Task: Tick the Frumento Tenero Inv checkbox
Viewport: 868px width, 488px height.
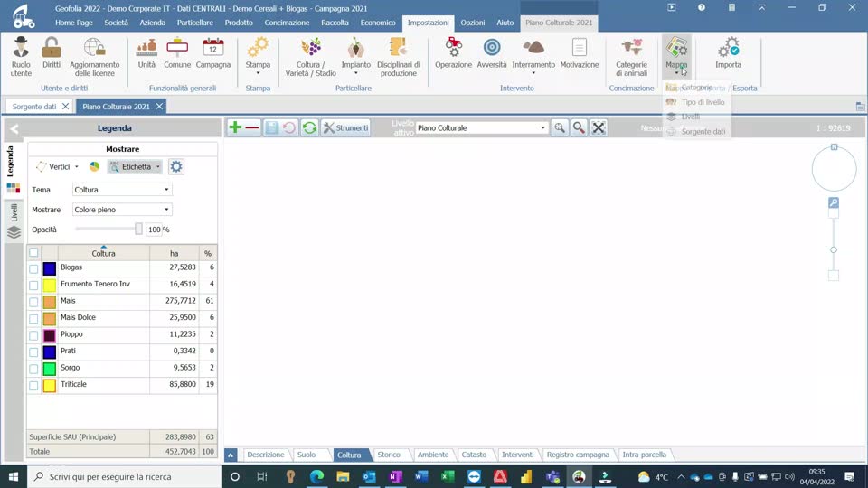Action: [33, 285]
